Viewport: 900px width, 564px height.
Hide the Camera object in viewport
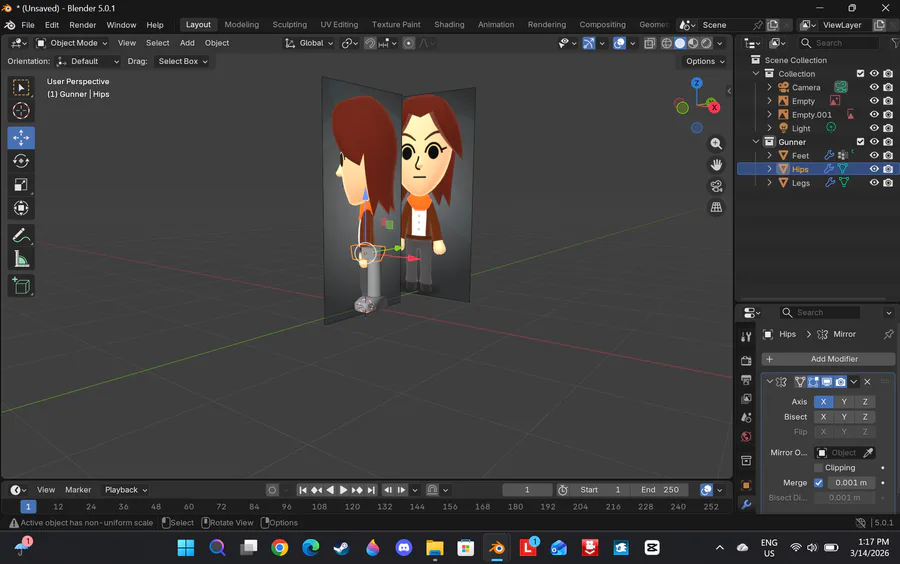pyautogui.click(x=874, y=87)
